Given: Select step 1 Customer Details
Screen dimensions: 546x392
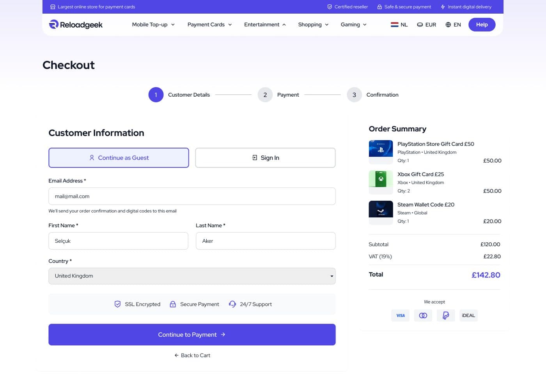Looking at the screenshot, I should 179,95.
